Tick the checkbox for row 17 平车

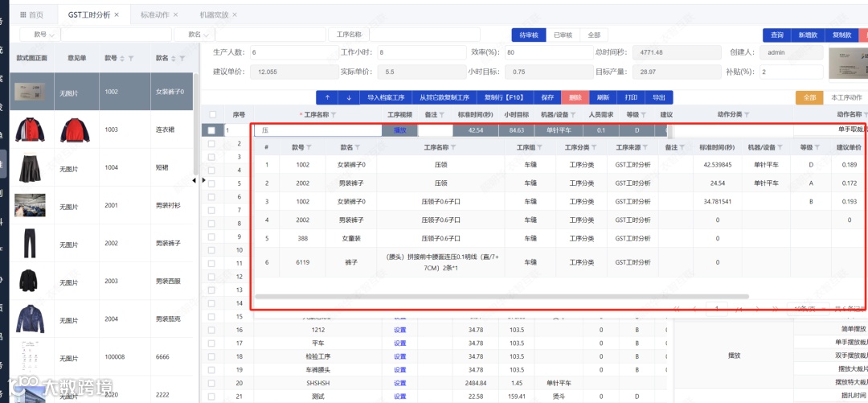[211, 343]
